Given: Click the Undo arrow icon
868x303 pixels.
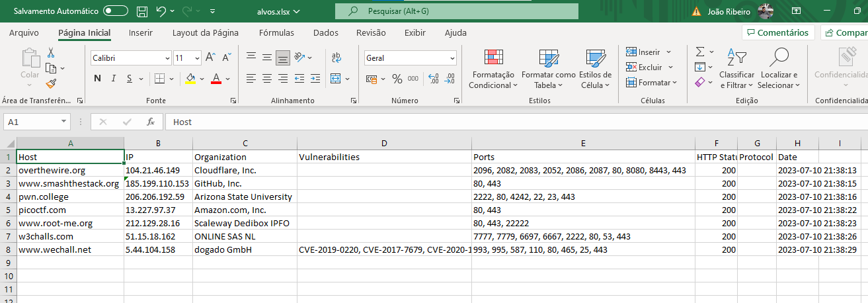Looking at the screenshot, I should click(161, 11).
